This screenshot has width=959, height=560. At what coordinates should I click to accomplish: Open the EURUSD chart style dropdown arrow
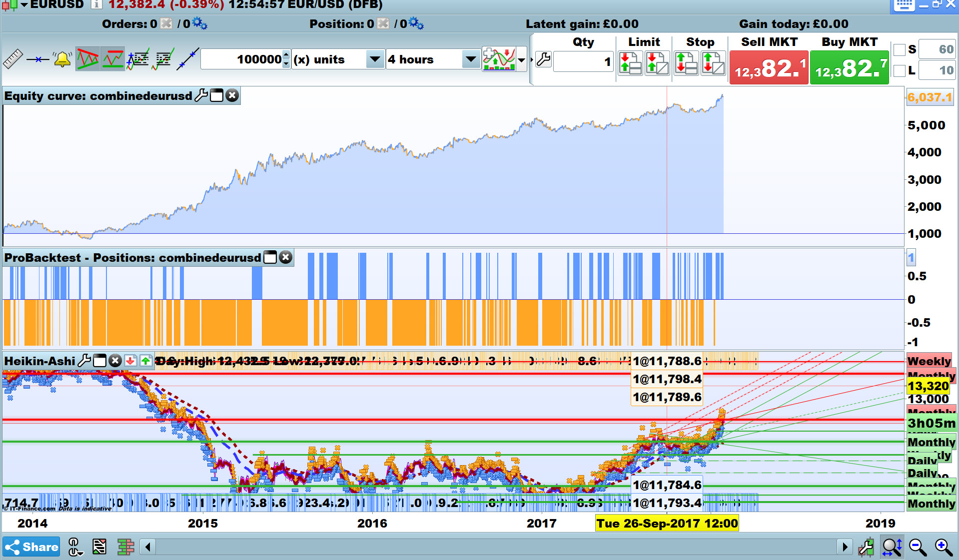click(x=24, y=5)
